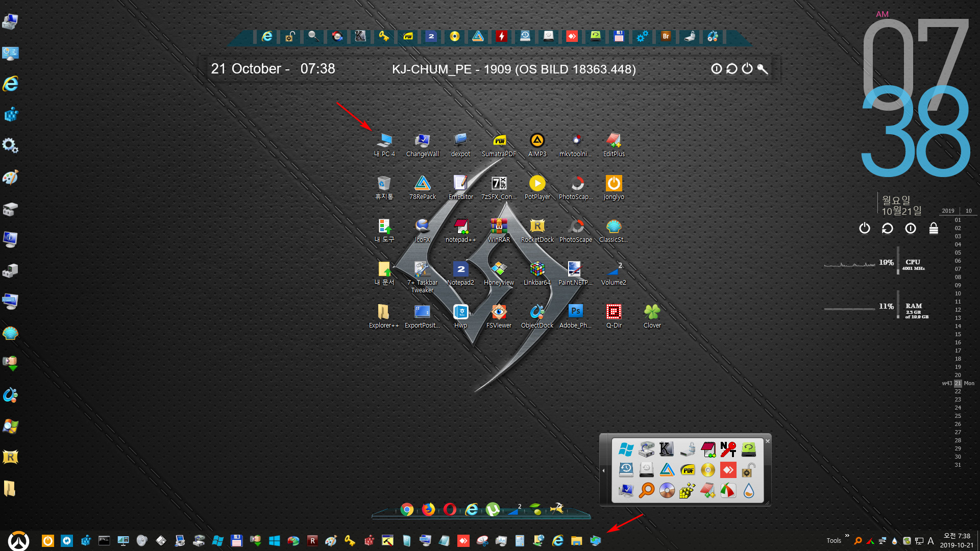
Task: Open the Volume2 desktop icon
Action: [x=614, y=273]
